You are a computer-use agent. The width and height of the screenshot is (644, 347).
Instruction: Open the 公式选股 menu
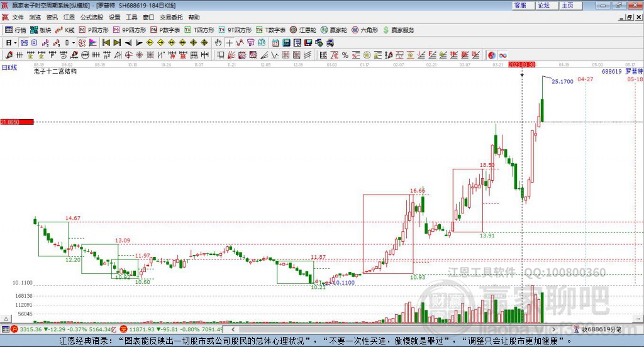pos(92,17)
